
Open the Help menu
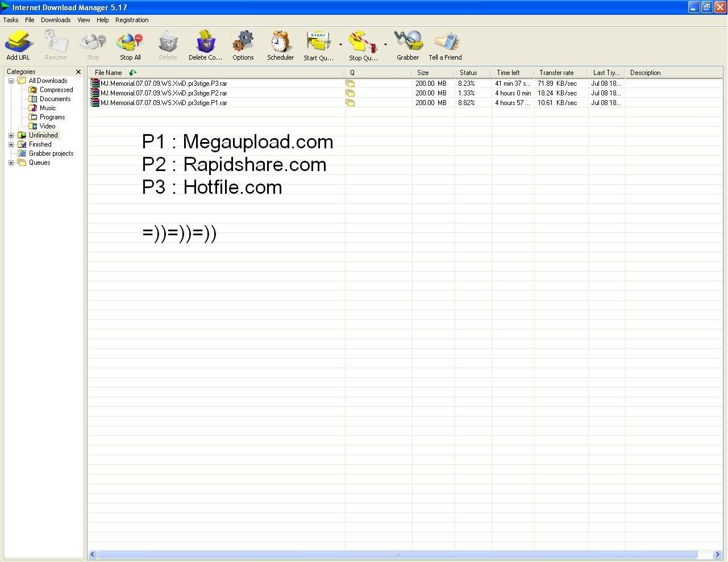(103, 20)
